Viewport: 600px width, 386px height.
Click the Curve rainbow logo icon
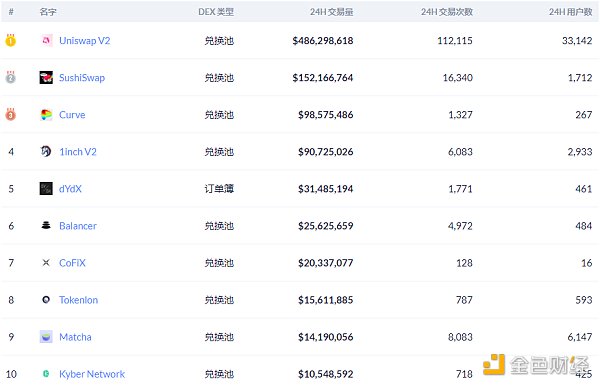coord(46,115)
